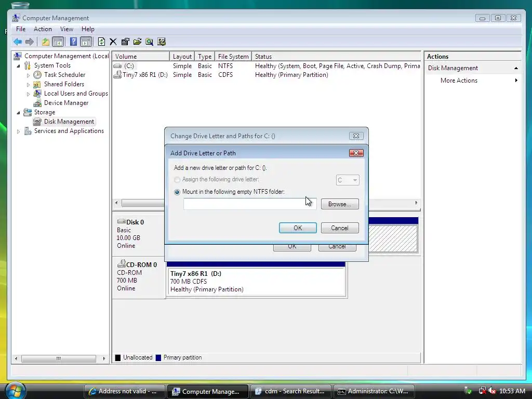Viewport: 532px width, 399px height.
Task: Collapse the System Tools tree node
Action: [18, 66]
